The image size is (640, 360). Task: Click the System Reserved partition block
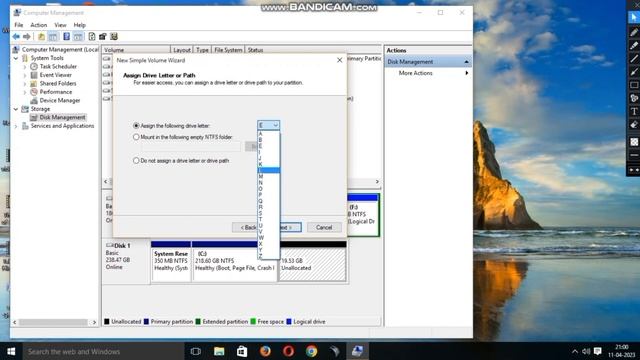point(171,261)
